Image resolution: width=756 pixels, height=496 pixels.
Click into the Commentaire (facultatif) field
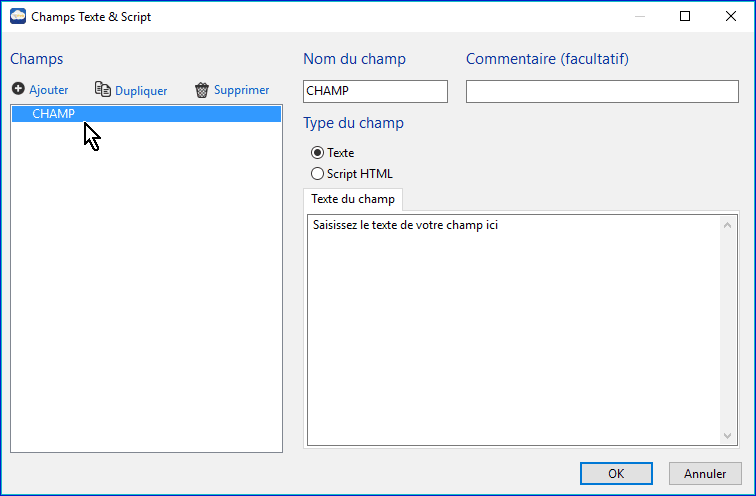[x=602, y=91]
